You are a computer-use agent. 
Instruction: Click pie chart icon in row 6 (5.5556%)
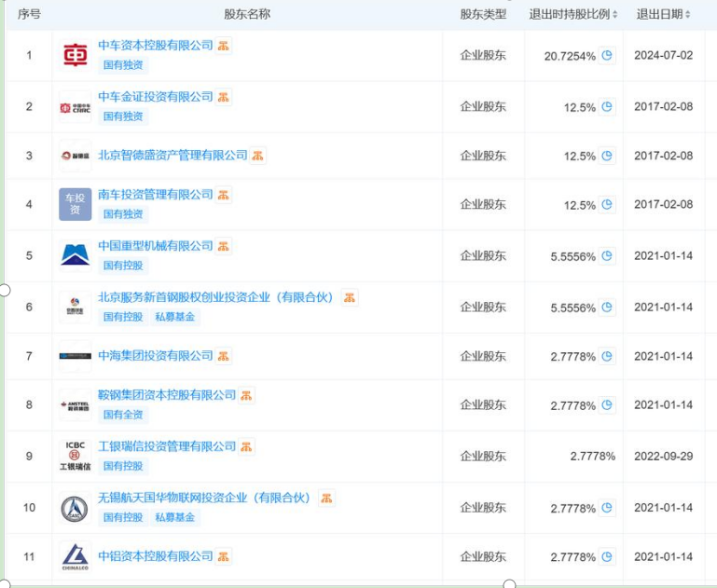tap(607, 307)
